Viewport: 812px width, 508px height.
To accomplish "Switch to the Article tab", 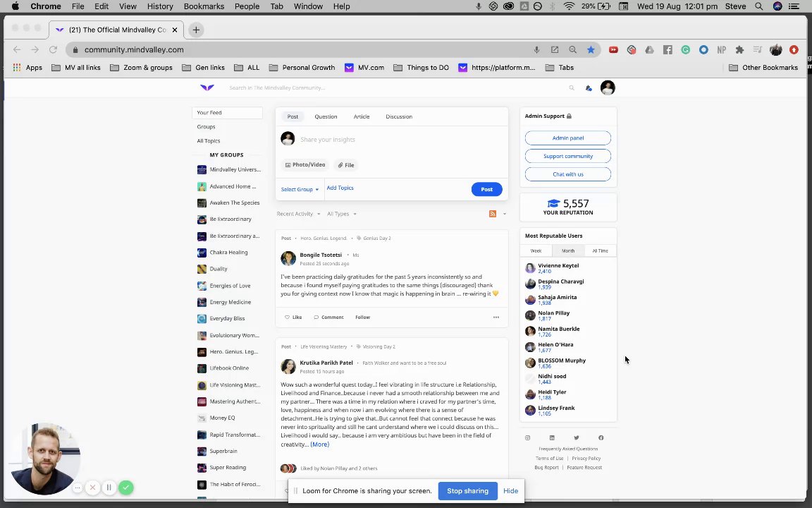I will 362,116.
